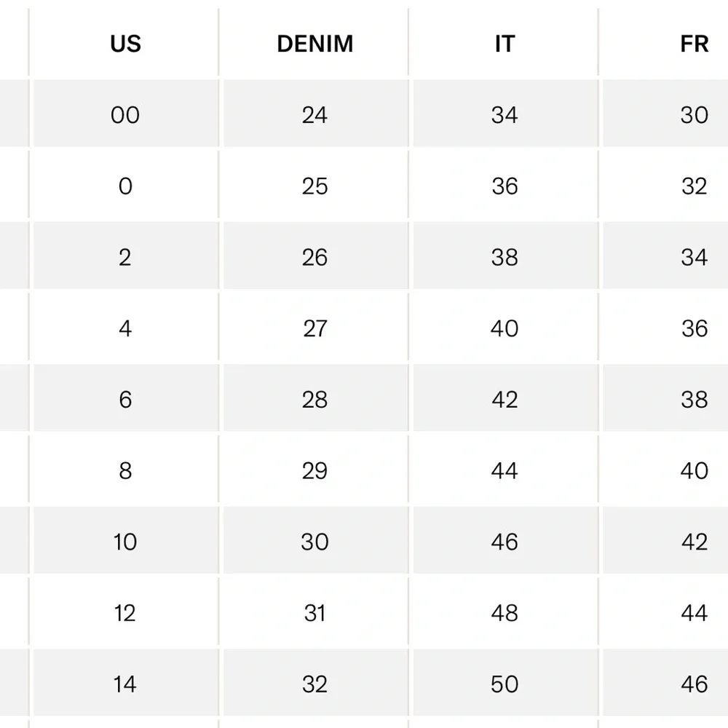Click IT size 40 cell
The image size is (728, 728).
point(505,328)
